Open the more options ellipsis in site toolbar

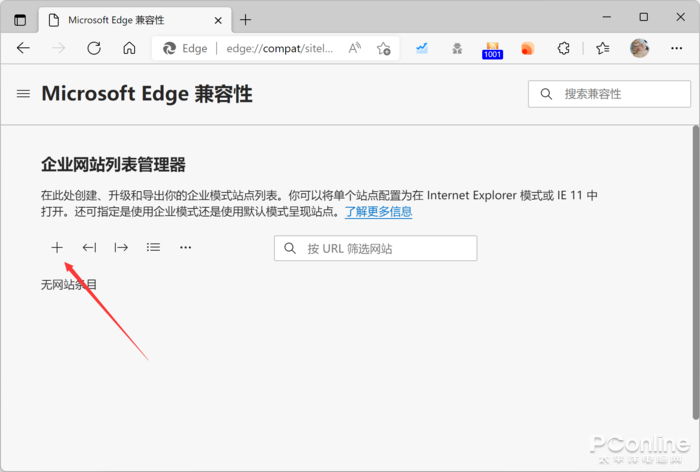click(x=185, y=247)
